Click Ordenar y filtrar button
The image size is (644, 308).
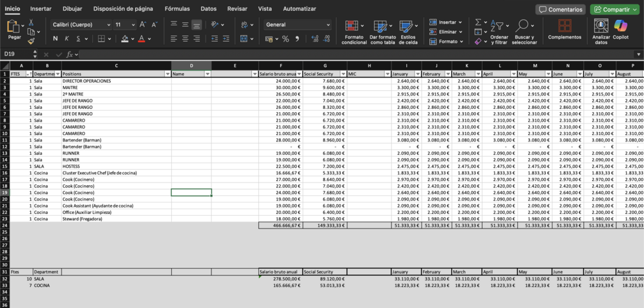[x=499, y=32]
